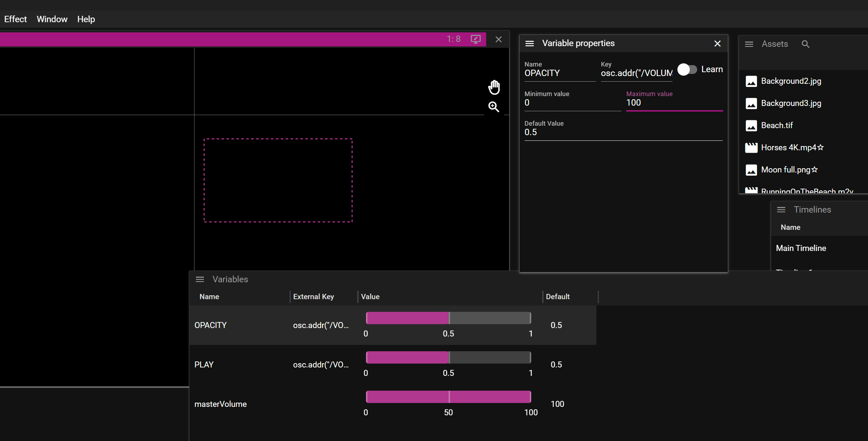Screen dimensions: 868x441
Task: Close the stage window
Action: point(498,39)
